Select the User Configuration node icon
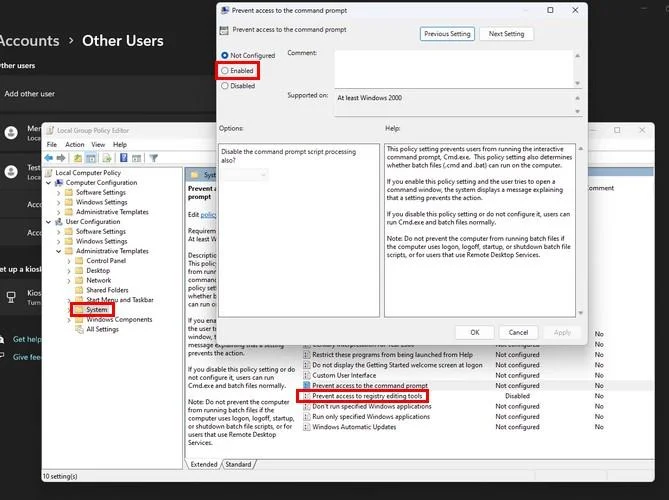669x500 pixels. 59,222
